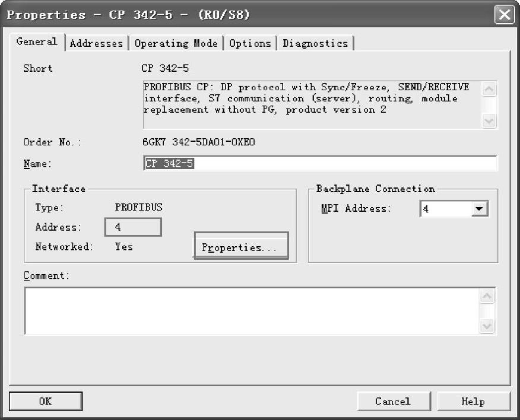520x420 pixels.
Task: Click the Networked value Yes
Action: [123, 247]
